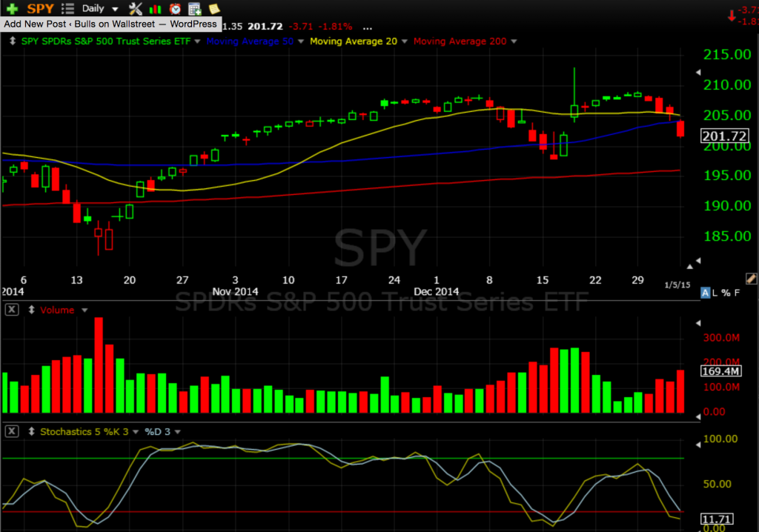759x532 pixels.
Task: Open the Volume indicator dropdown arrow
Action: click(x=84, y=310)
